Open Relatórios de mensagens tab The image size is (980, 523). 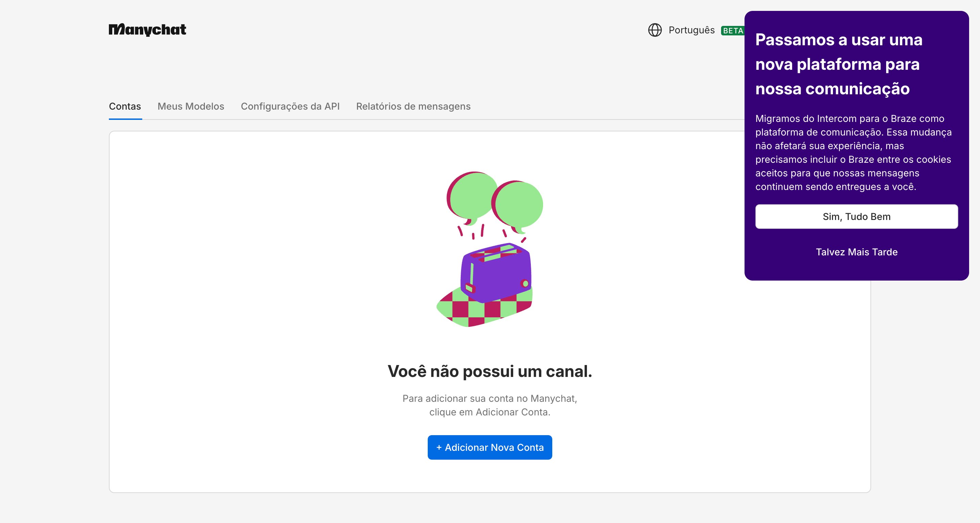[x=413, y=106]
